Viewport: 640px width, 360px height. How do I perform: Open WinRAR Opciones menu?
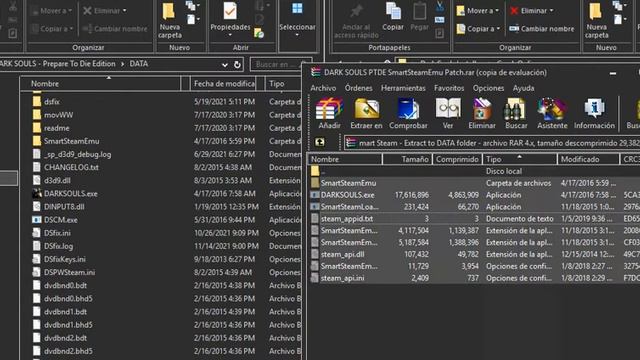[x=488, y=88]
